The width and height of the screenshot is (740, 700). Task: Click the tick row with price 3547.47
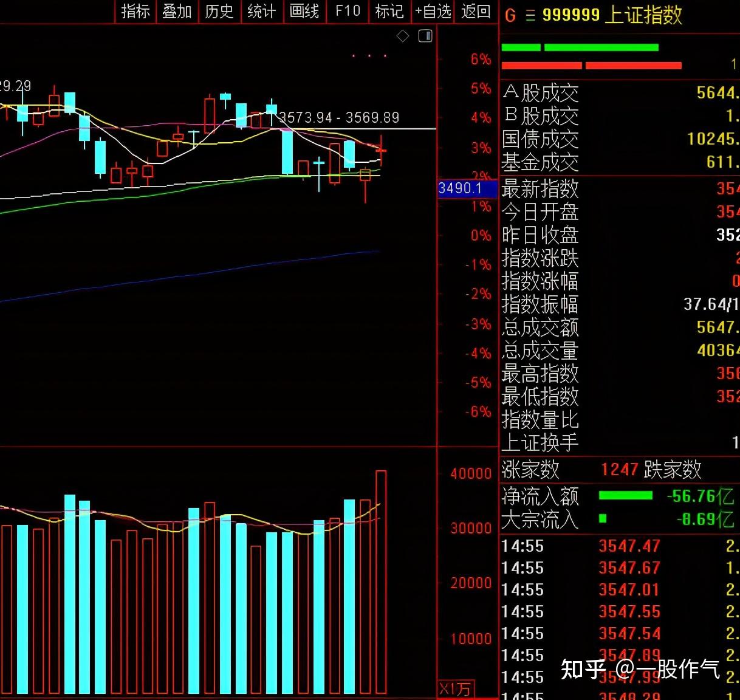click(620, 546)
